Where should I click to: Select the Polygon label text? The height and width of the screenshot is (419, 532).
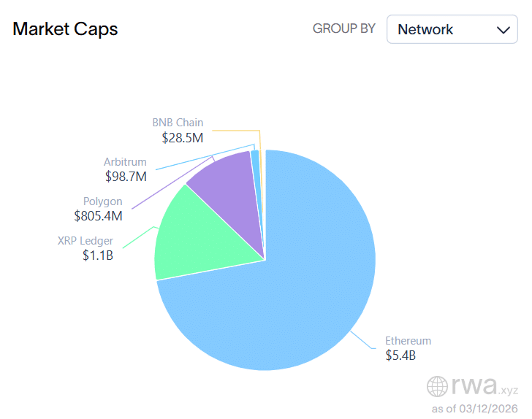pyautogui.click(x=102, y=201)
